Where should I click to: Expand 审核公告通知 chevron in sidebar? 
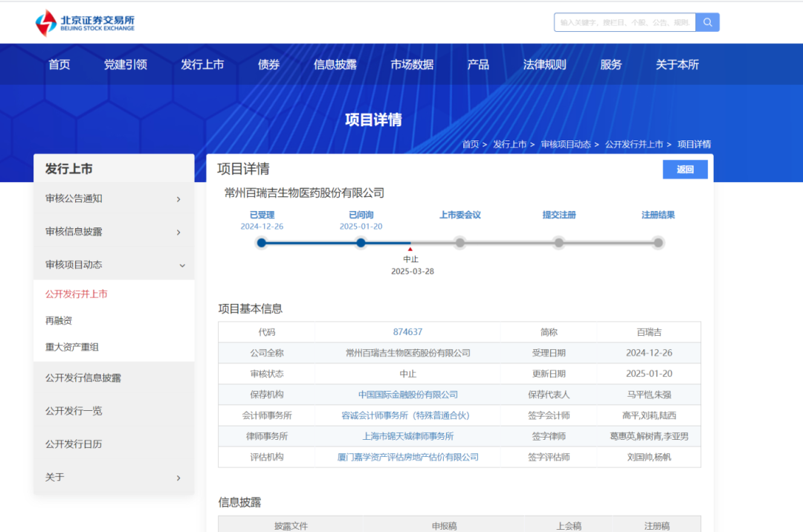[178, 199]
